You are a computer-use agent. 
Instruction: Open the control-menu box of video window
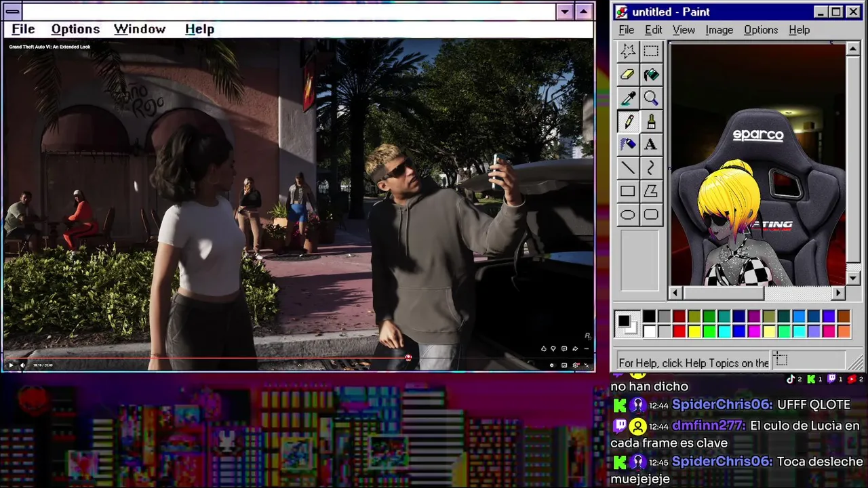tap(12, 12)
